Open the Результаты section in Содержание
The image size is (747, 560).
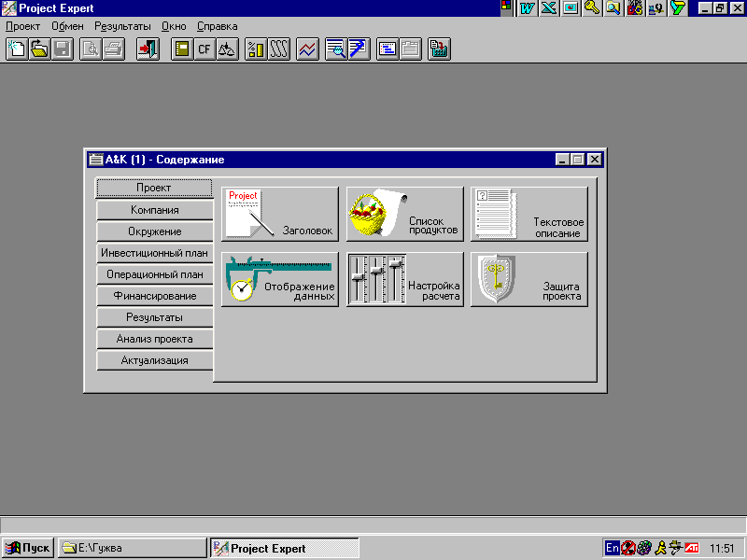tap(154, 317)
